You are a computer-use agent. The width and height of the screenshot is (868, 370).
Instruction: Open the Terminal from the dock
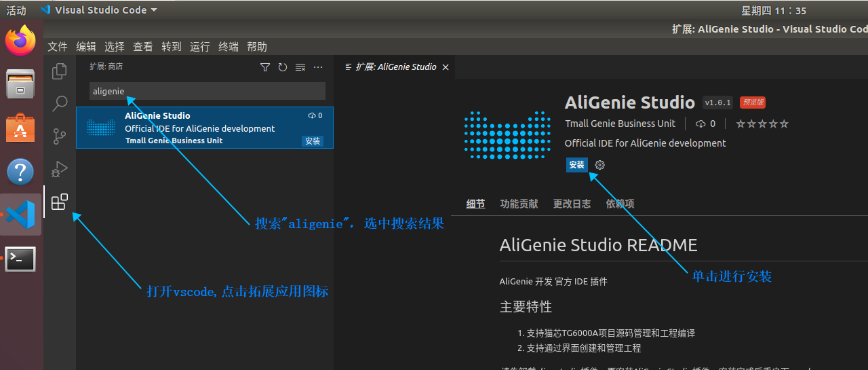20,259
